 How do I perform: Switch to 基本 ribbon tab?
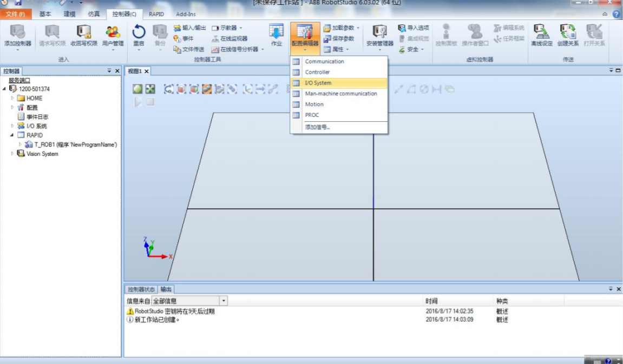tap(45, 14)
